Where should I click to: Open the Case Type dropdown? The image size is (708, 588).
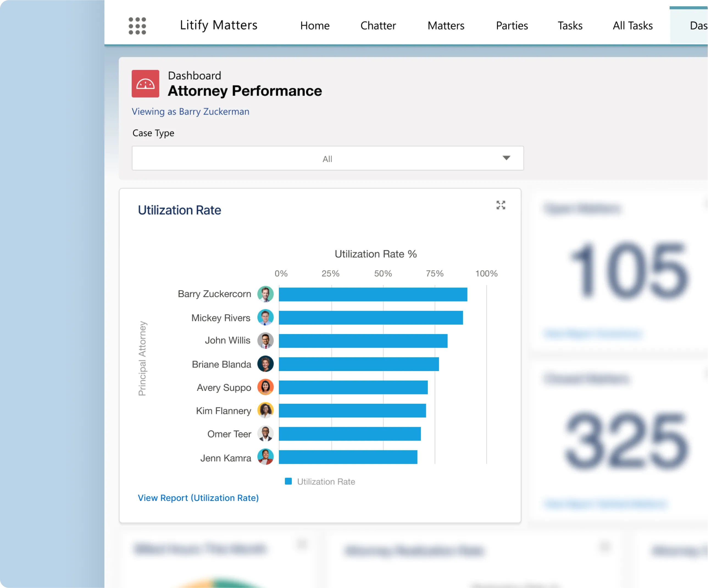pos(328,158)
